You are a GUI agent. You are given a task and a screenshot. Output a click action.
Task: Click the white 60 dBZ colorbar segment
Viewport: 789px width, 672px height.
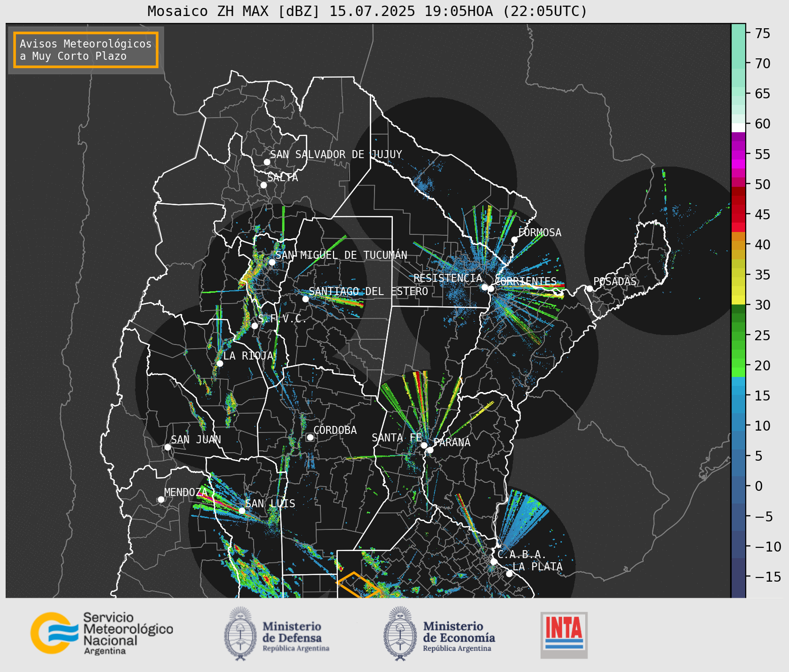(x=738, y=128)
